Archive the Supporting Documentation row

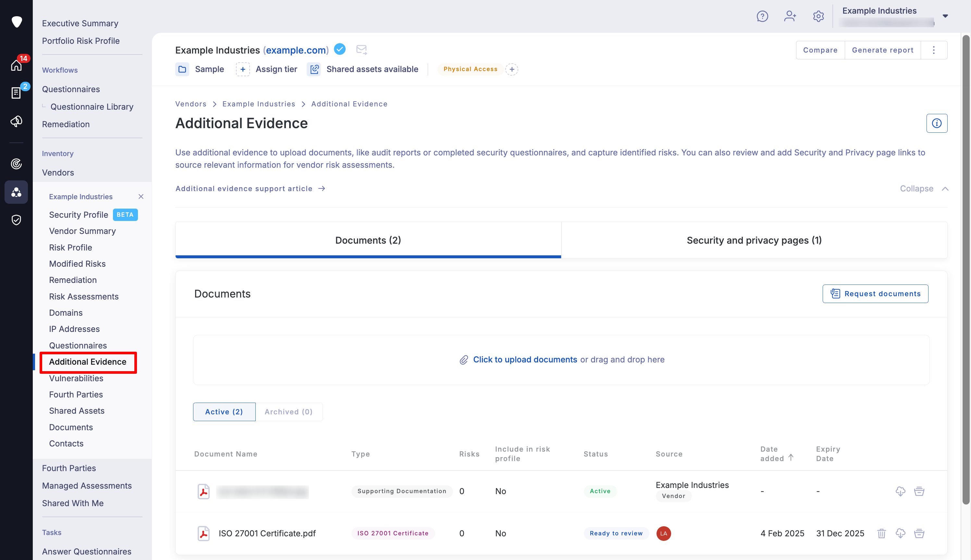919,491
